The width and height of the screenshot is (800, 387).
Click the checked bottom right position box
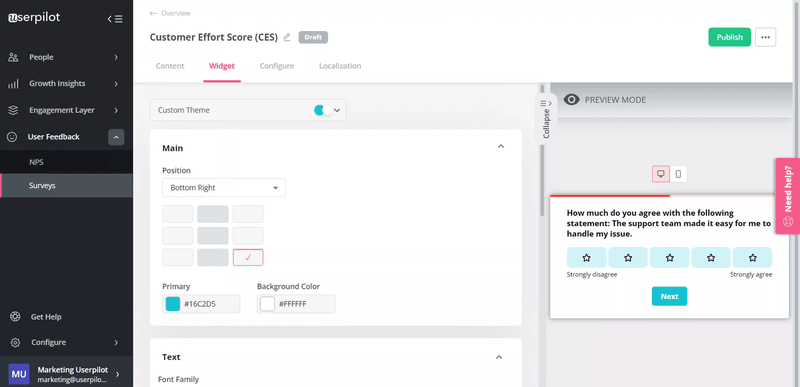[248, 257]
